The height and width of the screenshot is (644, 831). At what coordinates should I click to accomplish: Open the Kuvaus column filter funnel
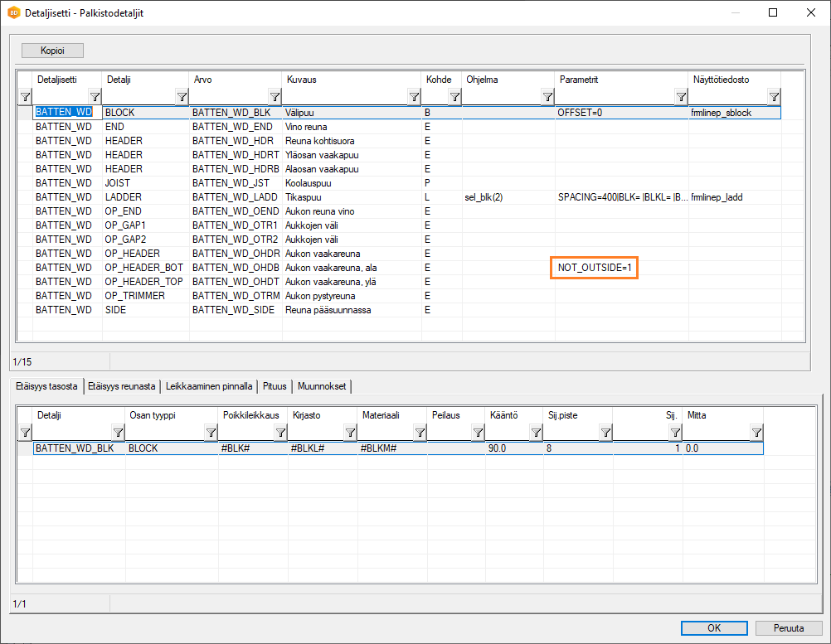point(414,97)
